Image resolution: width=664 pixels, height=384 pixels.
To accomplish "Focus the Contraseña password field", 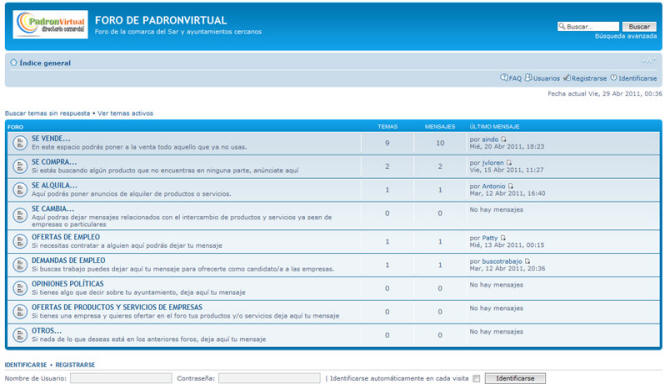I will coord(269,378).
